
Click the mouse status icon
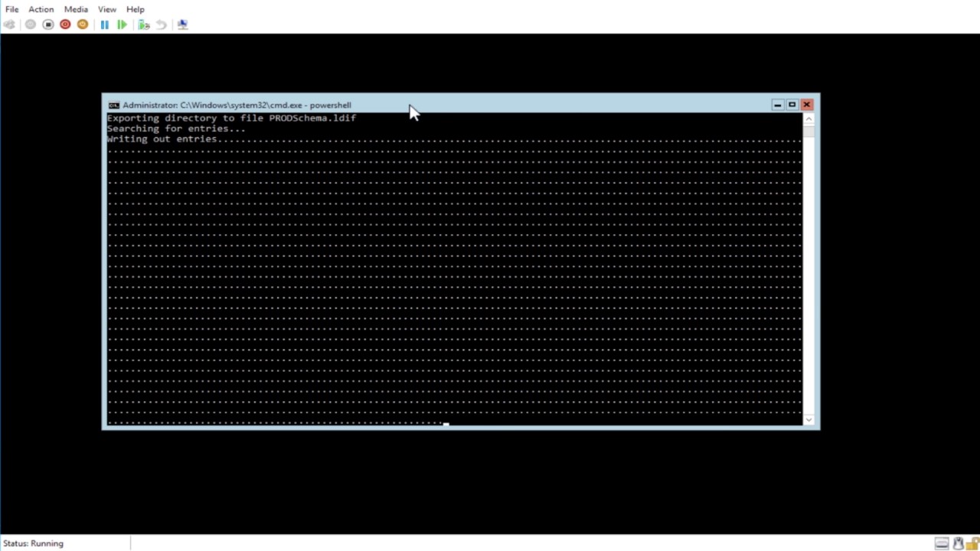[x=958, y=543]
